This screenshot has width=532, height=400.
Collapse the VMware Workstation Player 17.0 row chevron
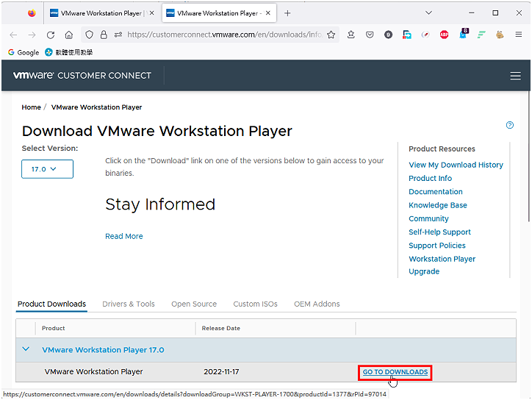click(x=26, y=349)
